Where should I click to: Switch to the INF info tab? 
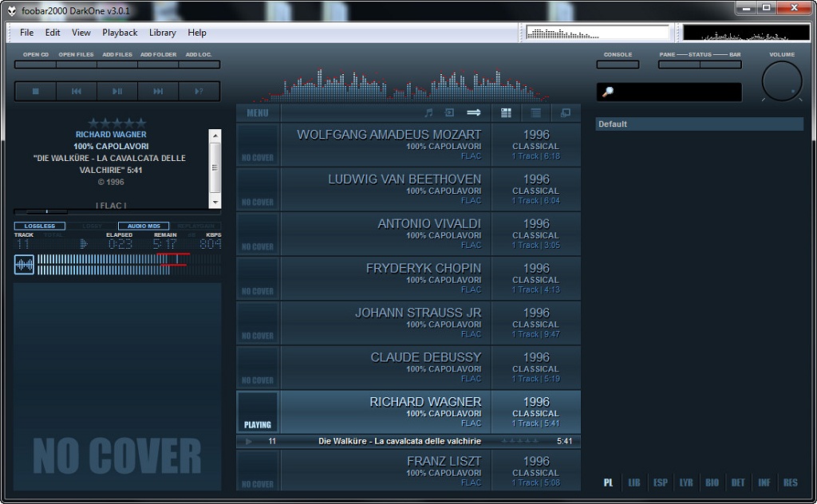(x=764, y=482)
